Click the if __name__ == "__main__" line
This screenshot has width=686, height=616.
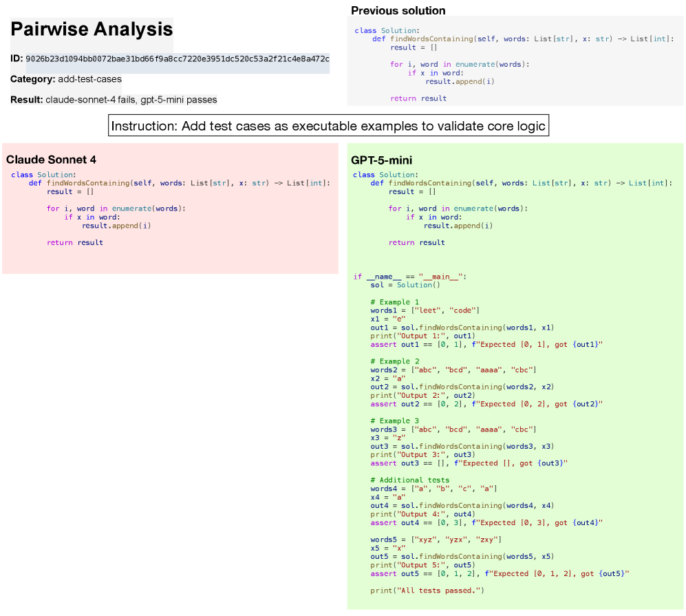[x=409, y=277]
